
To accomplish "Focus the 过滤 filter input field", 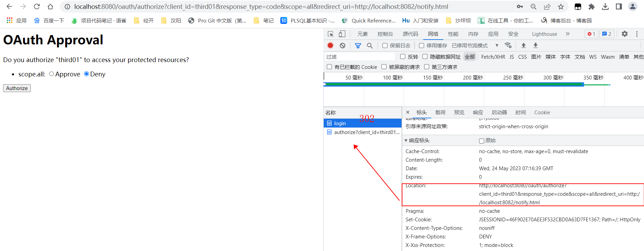I will 359,57.
